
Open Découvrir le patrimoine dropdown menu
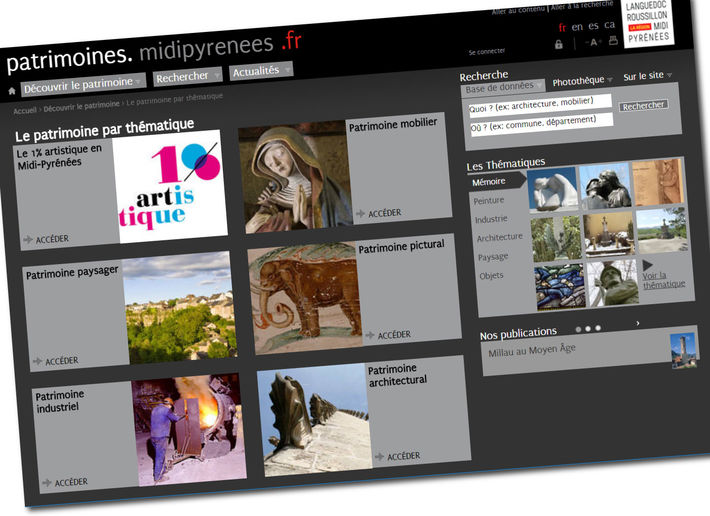(83, 84)
